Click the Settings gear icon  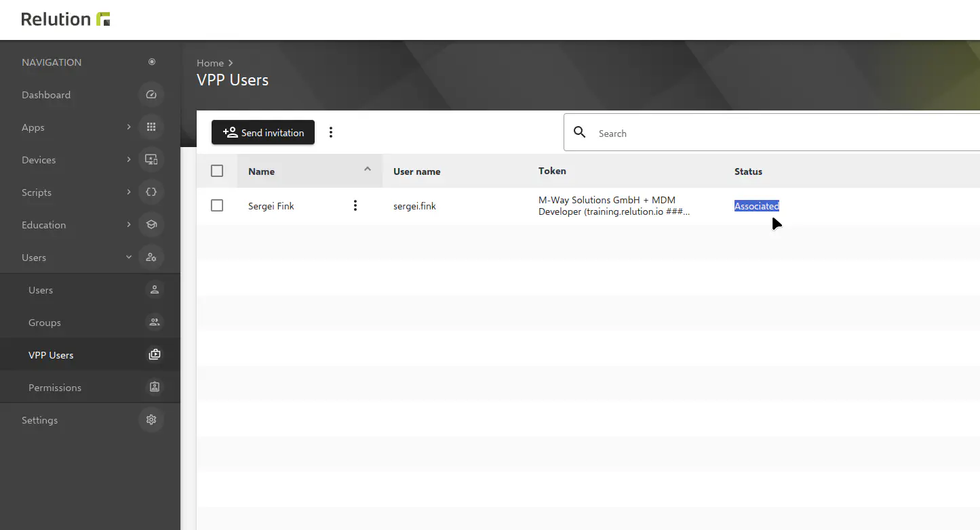pos(151,420)
